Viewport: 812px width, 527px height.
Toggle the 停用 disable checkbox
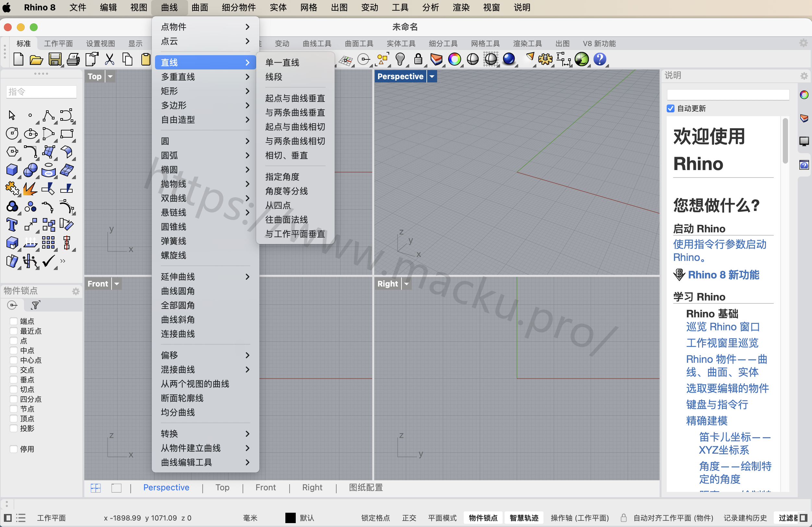coord(14,449)
